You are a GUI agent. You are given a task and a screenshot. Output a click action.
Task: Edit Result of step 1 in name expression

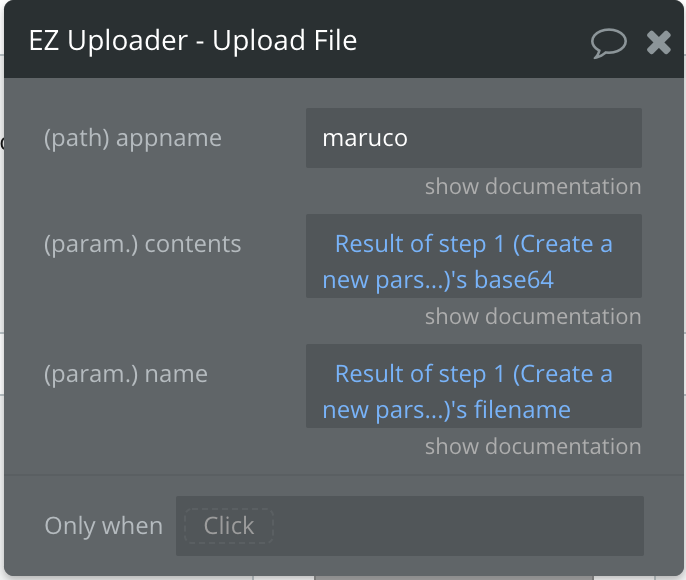[x=420, y=374]
